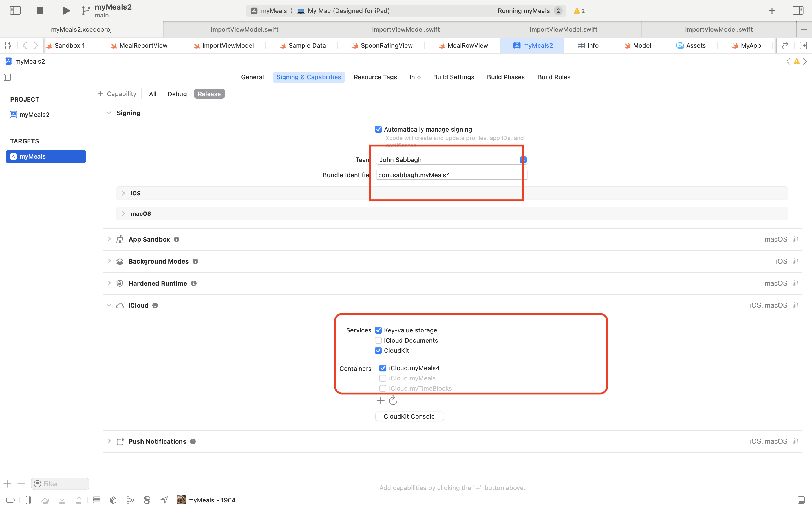Go forward in editor history
Viewport: 812px width, 508px height.
(36, 45)
